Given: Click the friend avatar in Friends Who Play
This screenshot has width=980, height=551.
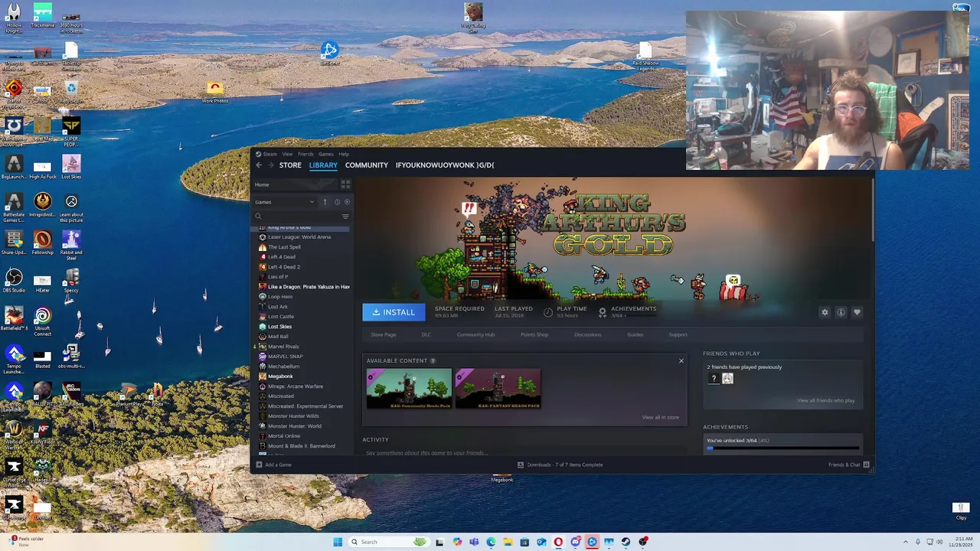Looking at the screenshot, I should click(x=727, y=379).
